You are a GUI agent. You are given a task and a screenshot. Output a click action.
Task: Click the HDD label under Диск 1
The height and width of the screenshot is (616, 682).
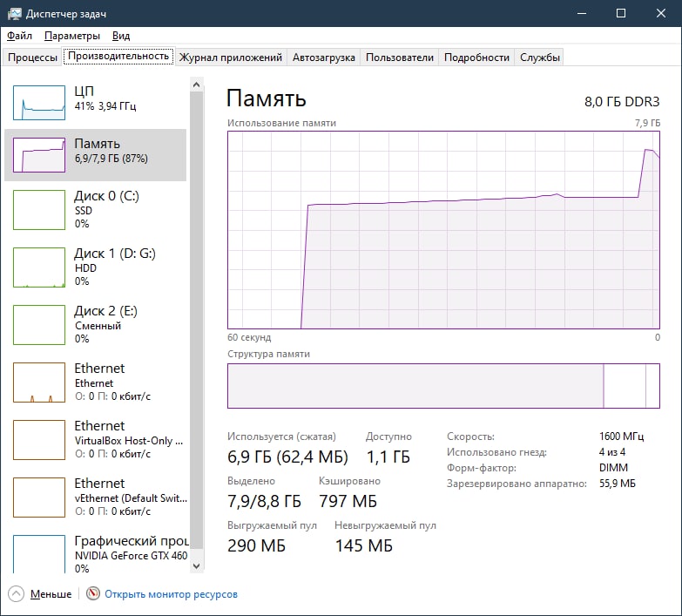[x=85, y=268]
